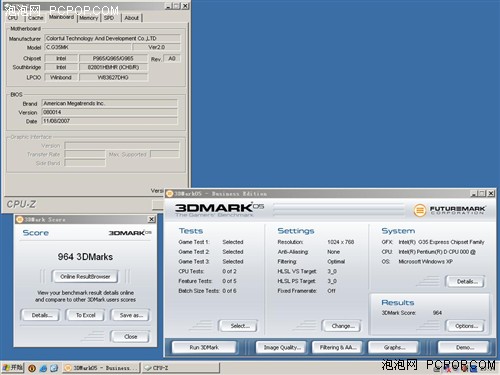Click Options... under Results in 3DMark05
This screenshot has height=375, width=500.
pyautogui.click(x=465, y=326)
